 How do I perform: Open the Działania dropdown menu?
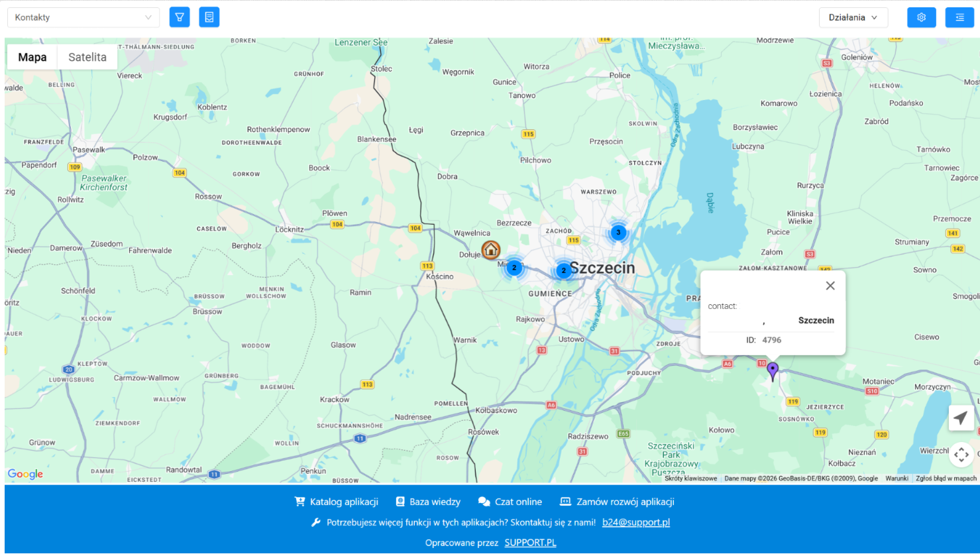[853, 17]
